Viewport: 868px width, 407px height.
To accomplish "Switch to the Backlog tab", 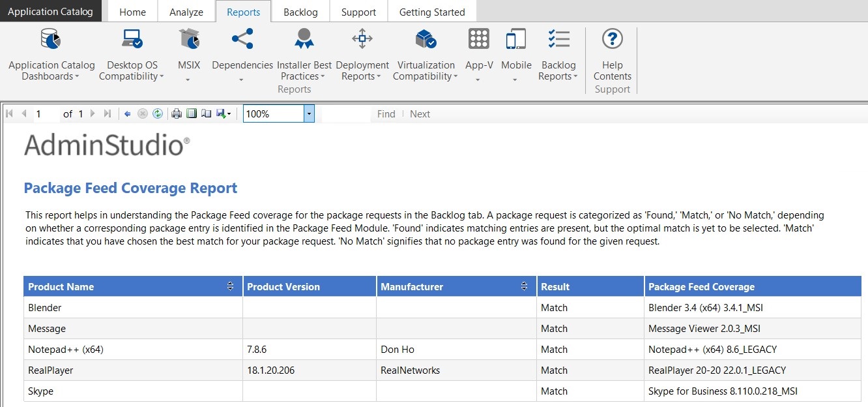I will [300, 12].
